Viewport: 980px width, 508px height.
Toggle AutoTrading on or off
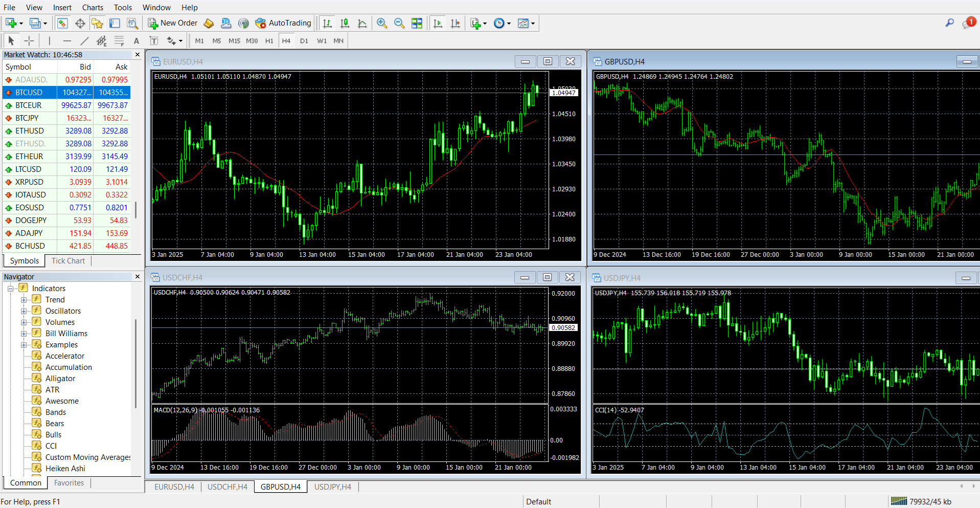[283, 23]
